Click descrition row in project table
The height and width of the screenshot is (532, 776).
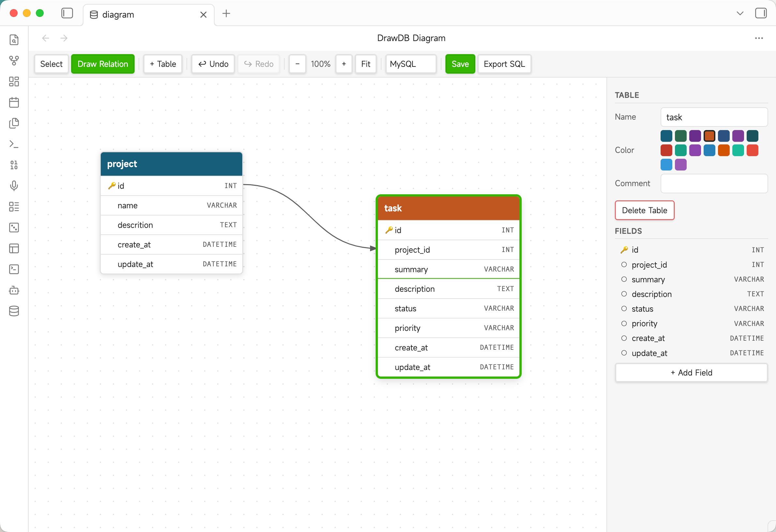[x=171, y=225]
